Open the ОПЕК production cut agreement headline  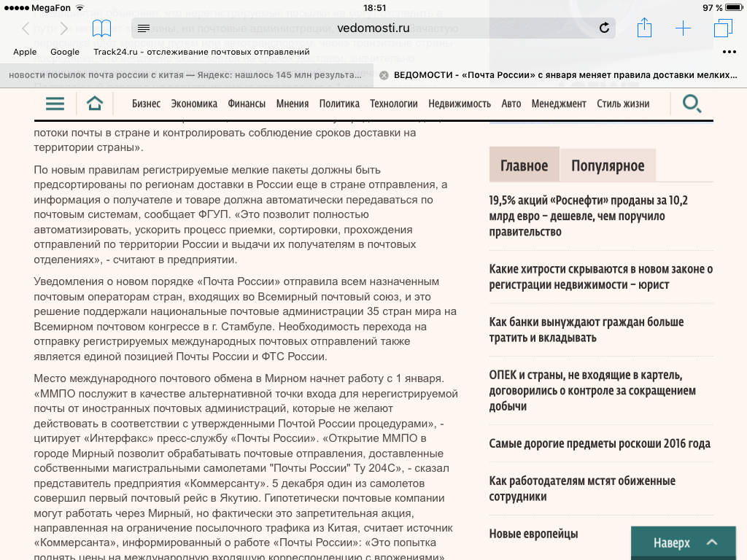[592, 391]
